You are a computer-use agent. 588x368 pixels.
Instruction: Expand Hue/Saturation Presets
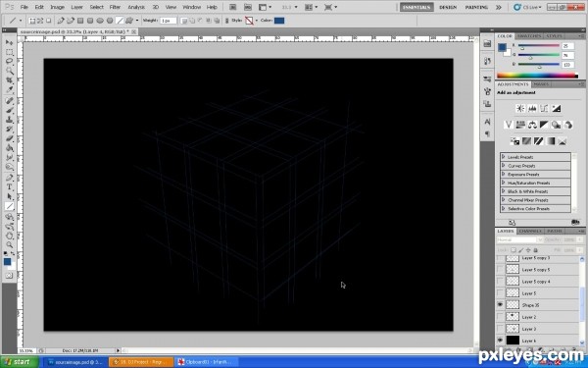click(x=504, y=183)
